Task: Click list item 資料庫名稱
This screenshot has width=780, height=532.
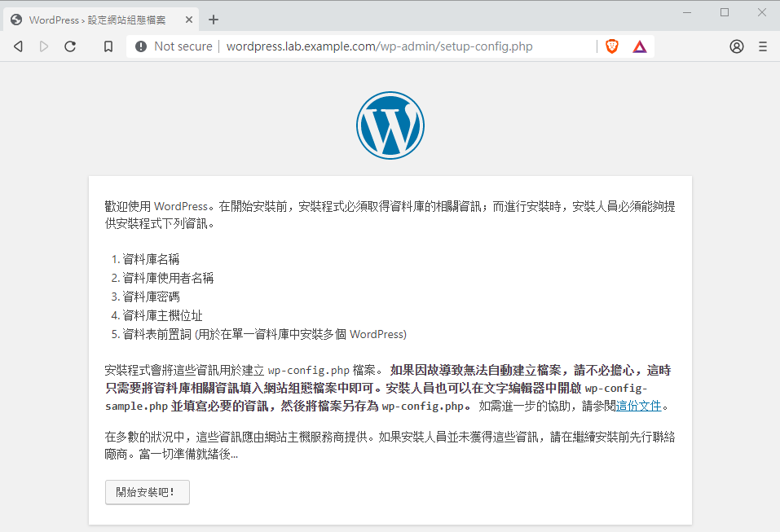Action: 152,259
